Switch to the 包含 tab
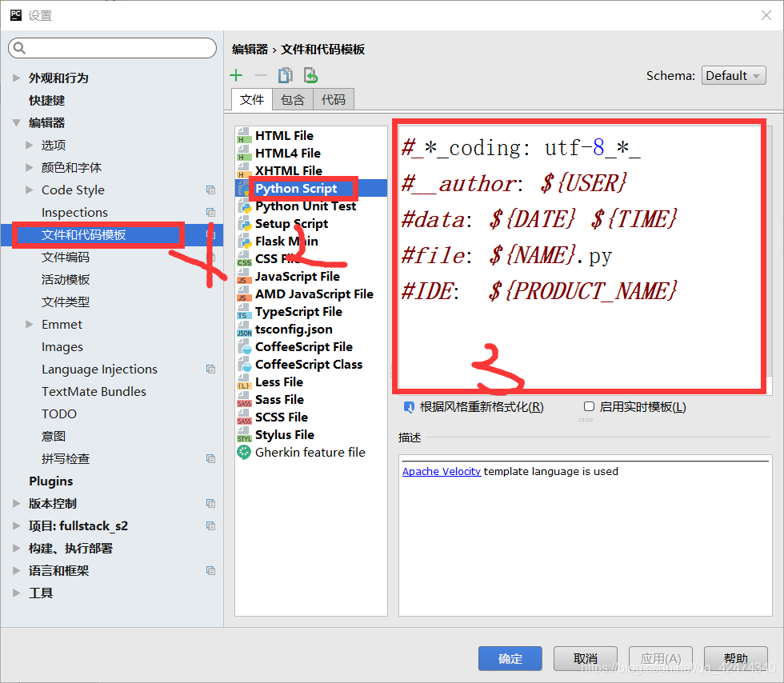 [293, 99]
